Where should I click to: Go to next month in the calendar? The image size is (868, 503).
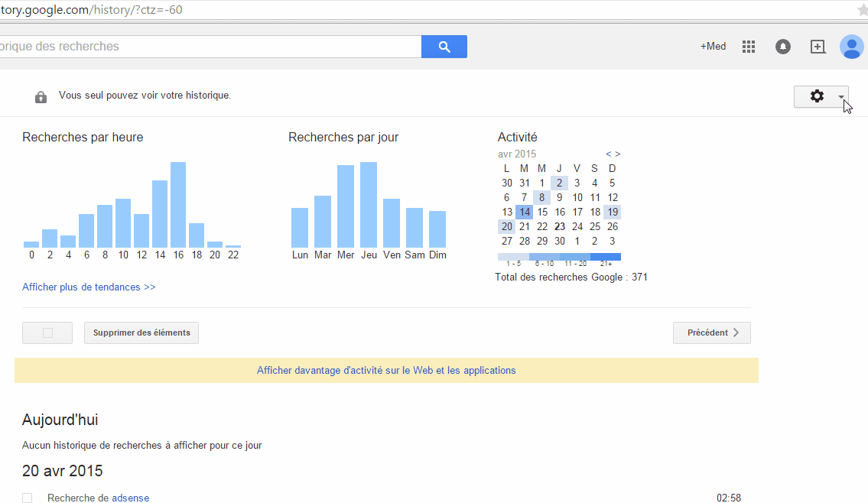617,153
